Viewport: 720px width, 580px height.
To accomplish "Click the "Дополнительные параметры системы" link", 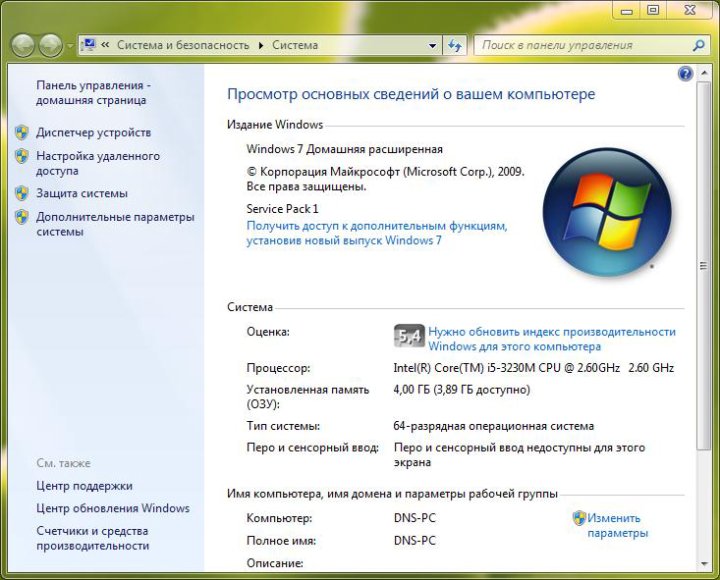I will (115, 224).
